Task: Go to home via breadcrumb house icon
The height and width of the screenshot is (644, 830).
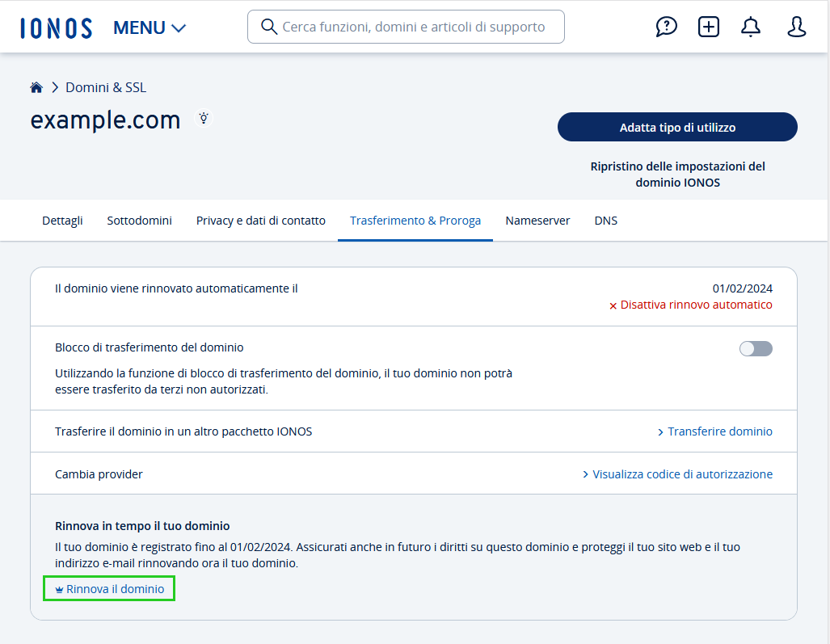Action: point(36,87)
